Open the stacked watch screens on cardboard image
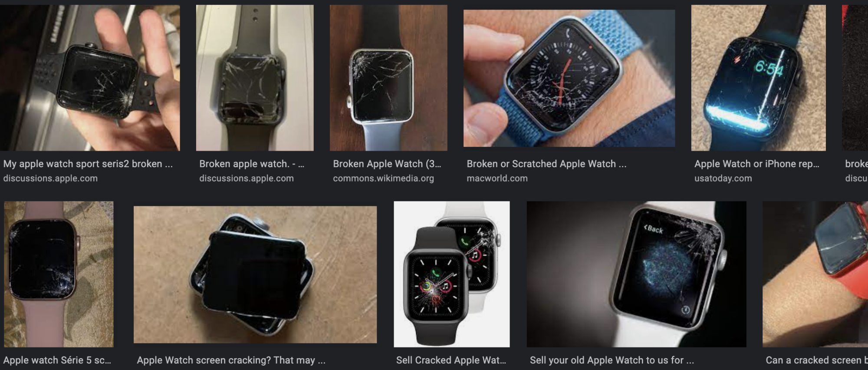The width and height of the screenshot is (868, 370). 255,274
